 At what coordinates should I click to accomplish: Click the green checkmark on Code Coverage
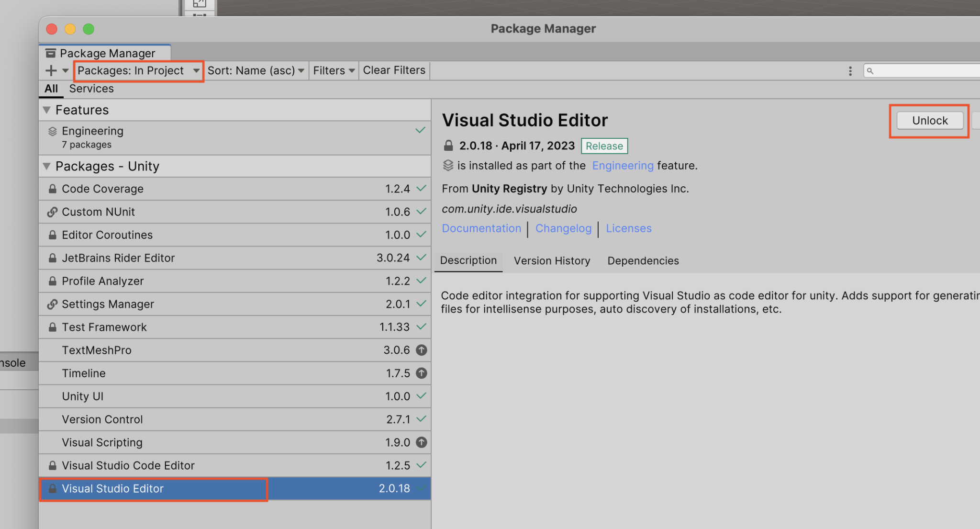[421, 188]
